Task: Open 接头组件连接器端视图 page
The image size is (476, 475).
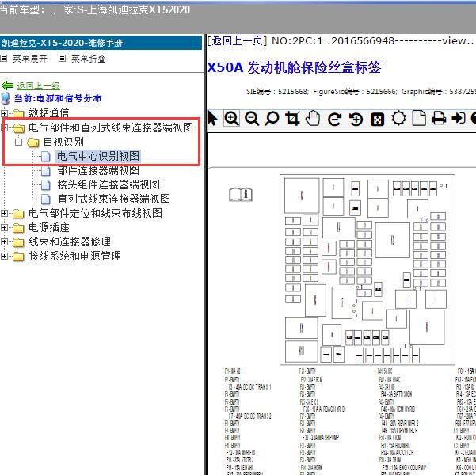Action: tap(109, 184)
